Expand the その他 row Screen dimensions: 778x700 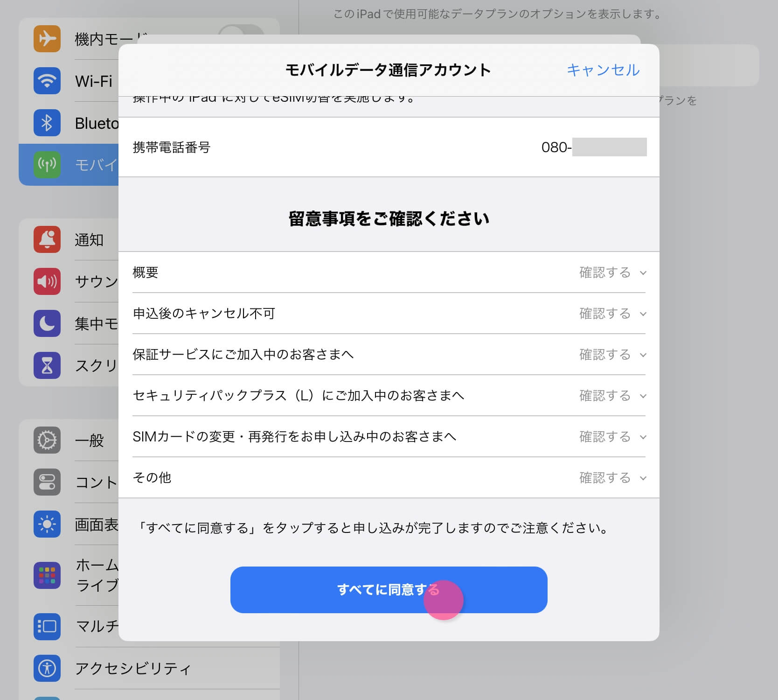coord(612,478)
